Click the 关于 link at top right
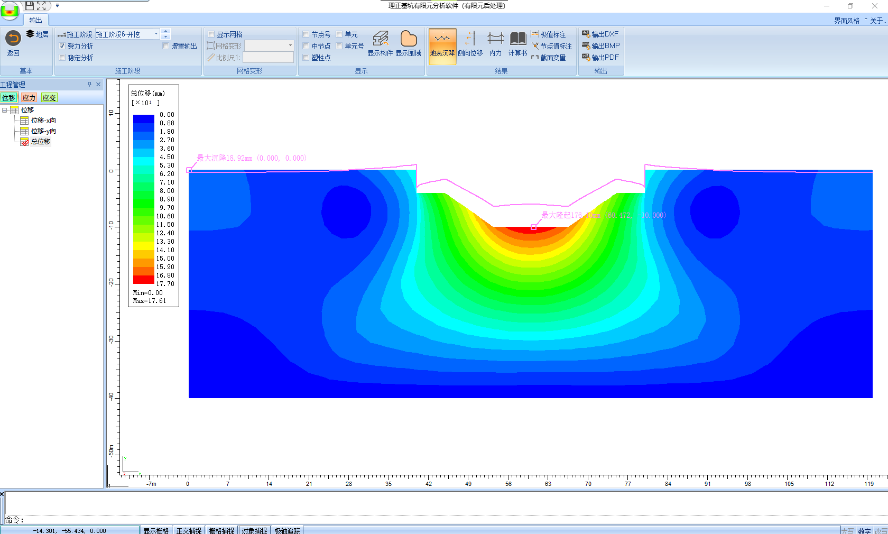Image resolution: width=888 pixels, height=534 pixels. click(876, 19)
